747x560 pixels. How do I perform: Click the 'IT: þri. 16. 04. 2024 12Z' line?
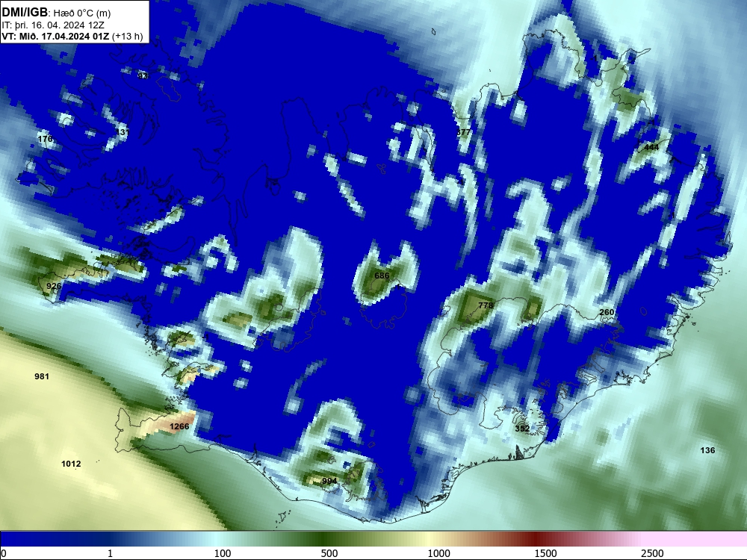point(53,25)
